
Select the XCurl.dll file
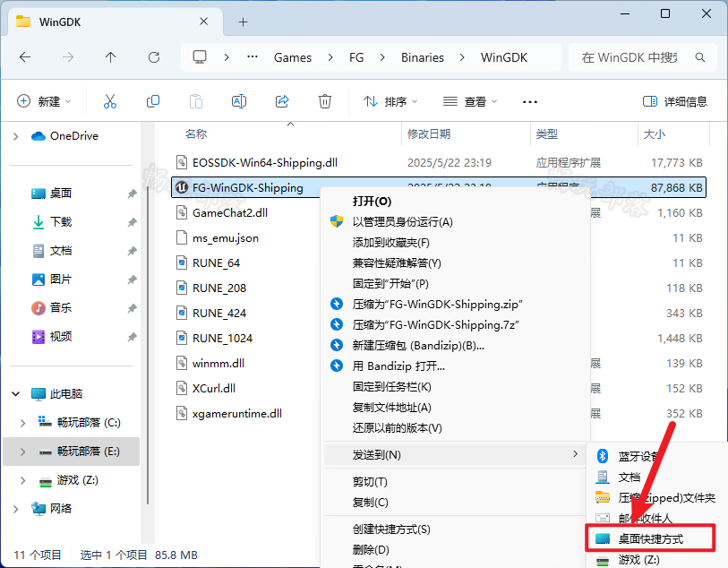[x=214, y=388]
